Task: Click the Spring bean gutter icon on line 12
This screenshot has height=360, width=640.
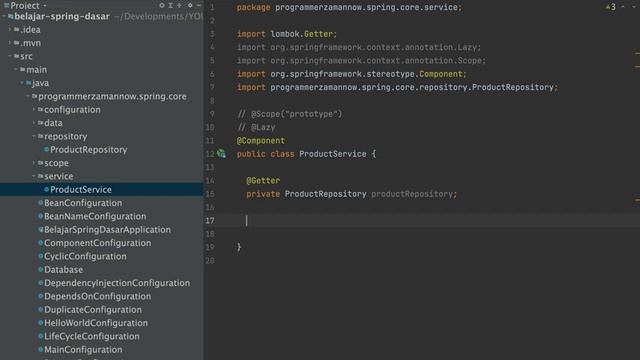Action: tap(221, 153)
